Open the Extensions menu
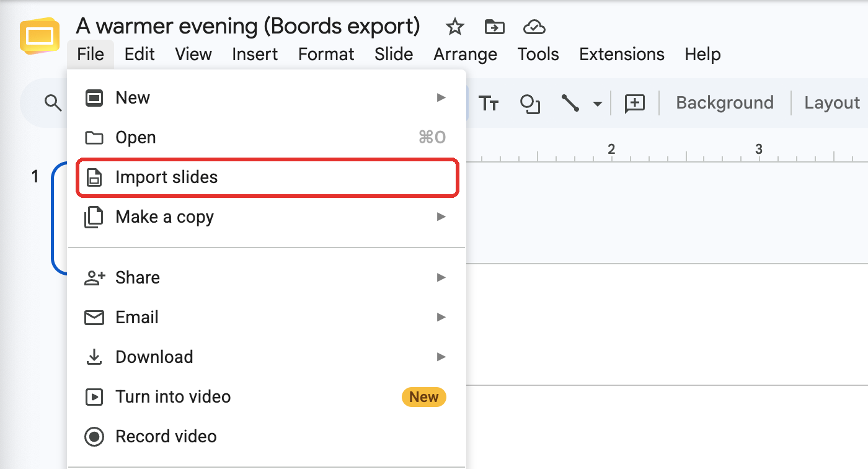868x469 pixels. pyautogui.click(x=622, y=54)
